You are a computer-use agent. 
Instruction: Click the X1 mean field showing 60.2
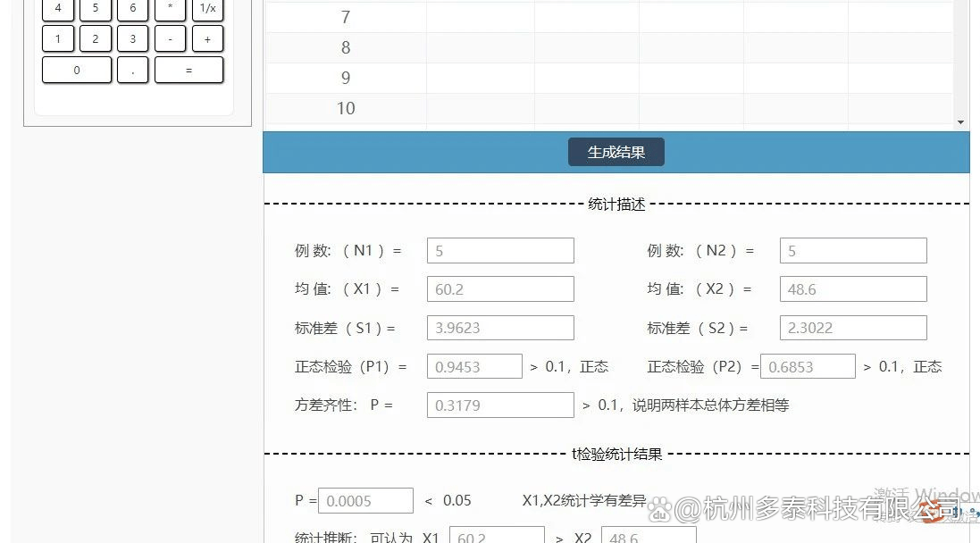pyautogui.click(x=500, y=289)
